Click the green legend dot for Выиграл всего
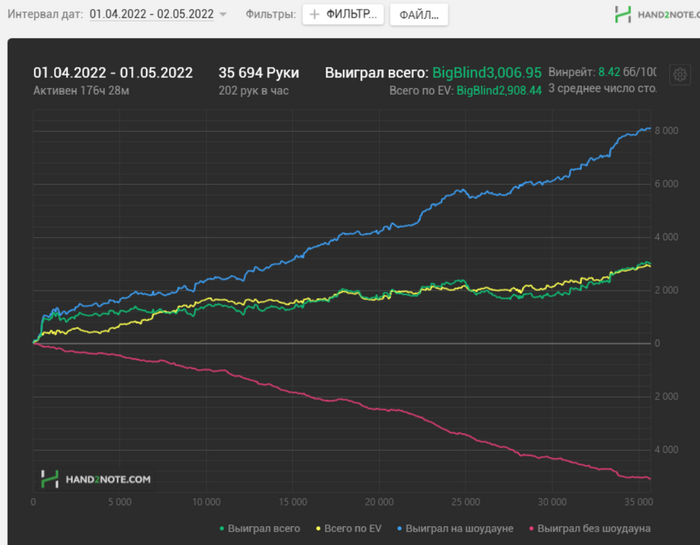 click(222, 529)
